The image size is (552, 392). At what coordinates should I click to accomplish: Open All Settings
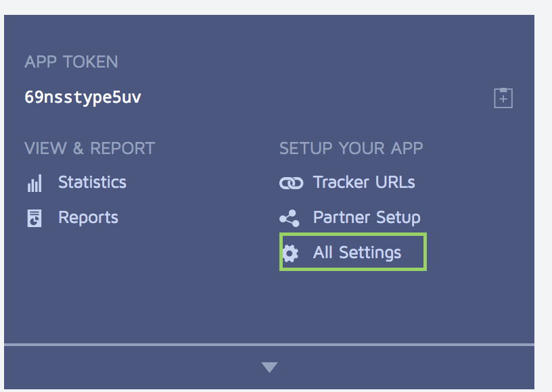[x=357, y=253]
